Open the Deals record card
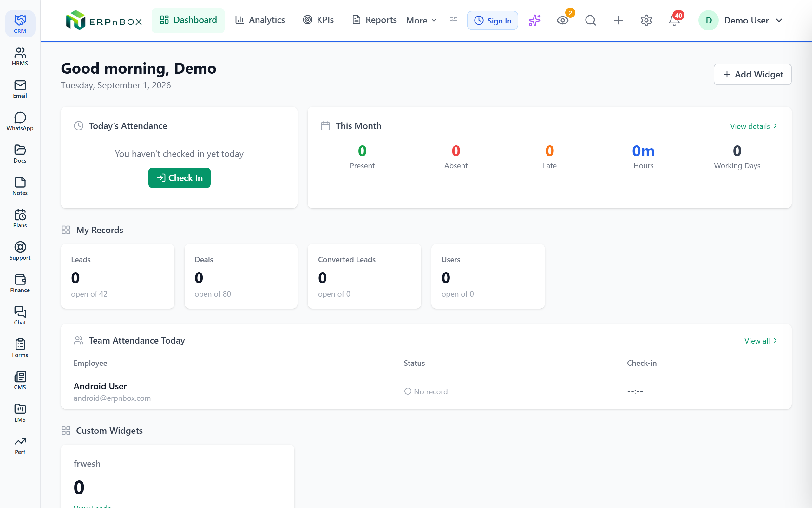The image size is (812, 508). pyautogui.click(x=241, y=276)
